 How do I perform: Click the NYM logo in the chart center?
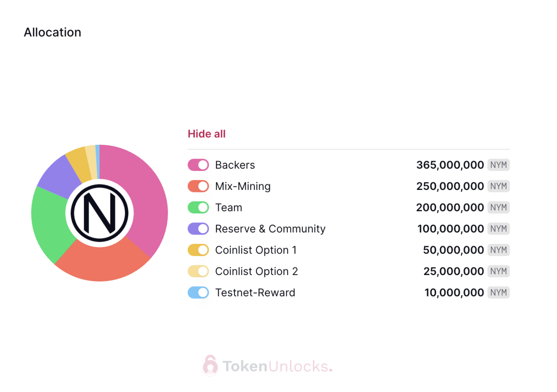pyautogui.click(x=100, y=213)
